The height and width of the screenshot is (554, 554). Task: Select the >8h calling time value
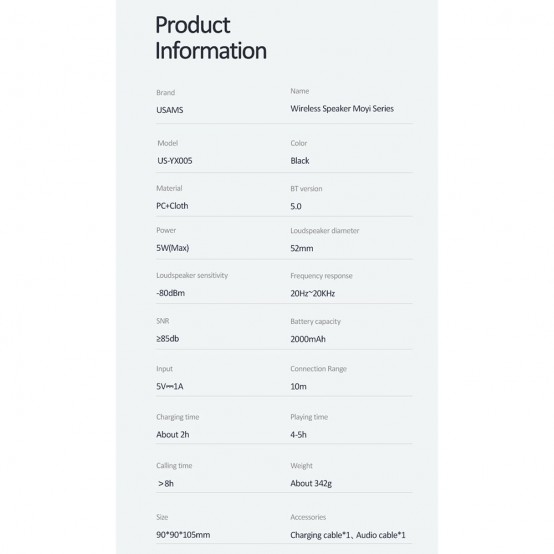click(166, 484)
